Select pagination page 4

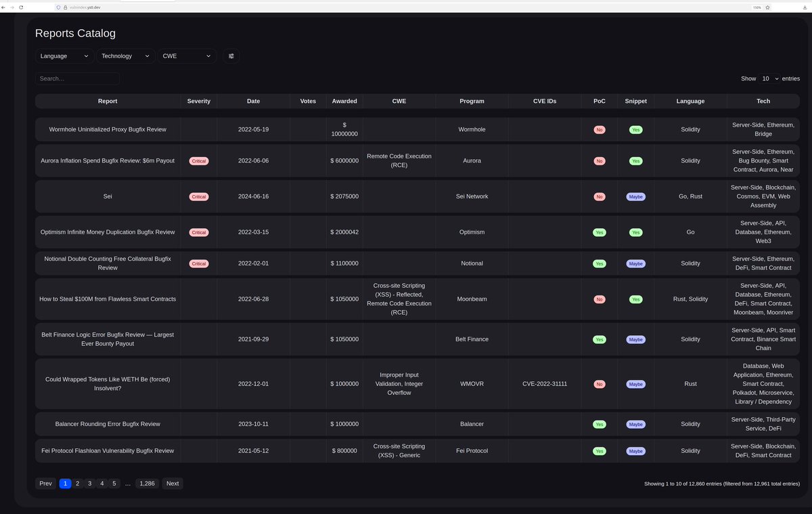102,484
